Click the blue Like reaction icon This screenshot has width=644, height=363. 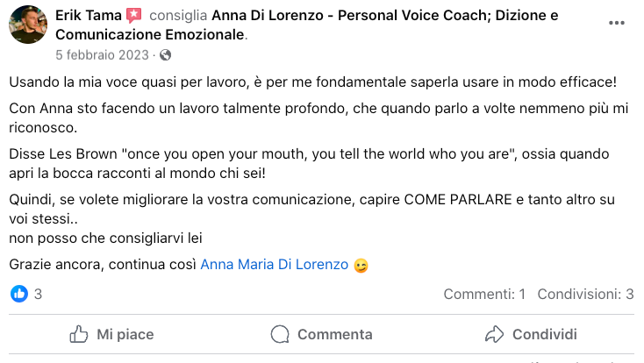tap(19, 295)
